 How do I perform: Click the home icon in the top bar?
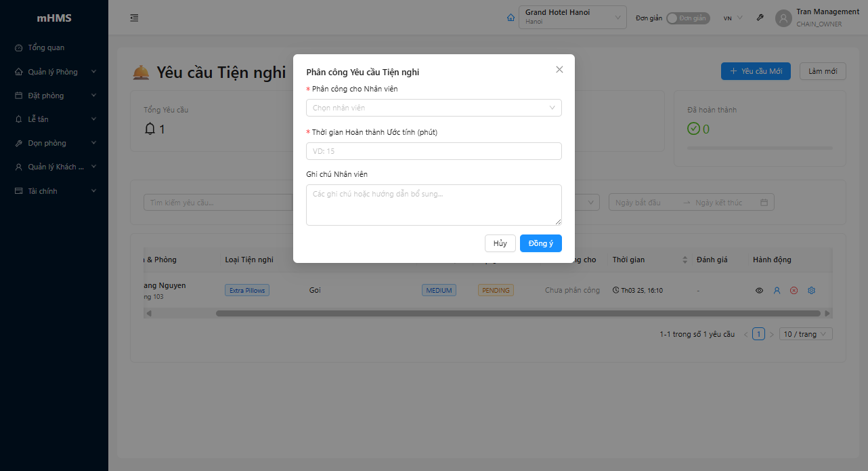tap(511, 17)
